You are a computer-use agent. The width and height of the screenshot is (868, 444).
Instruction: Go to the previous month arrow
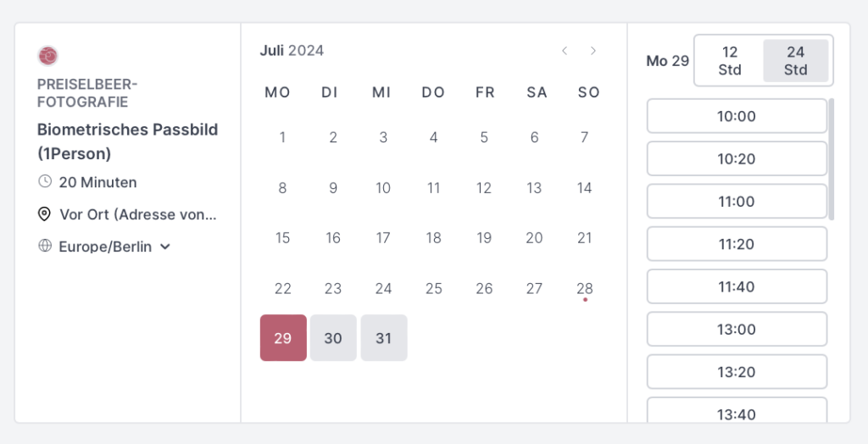point(565,51)
